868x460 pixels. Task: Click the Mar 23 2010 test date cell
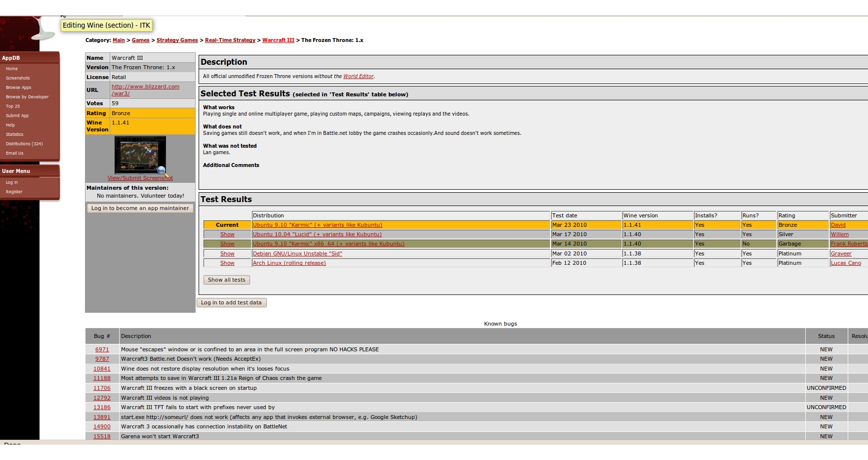pos(586,225)
